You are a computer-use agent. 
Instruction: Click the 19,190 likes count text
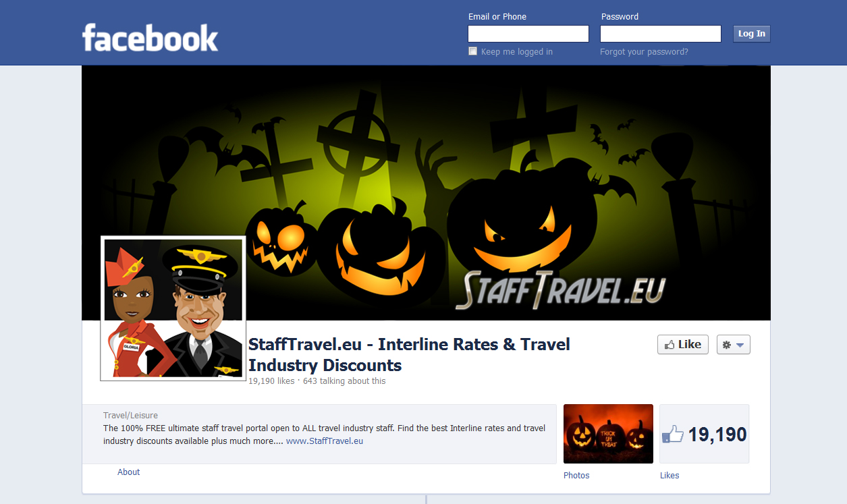[x=271, y=381]
